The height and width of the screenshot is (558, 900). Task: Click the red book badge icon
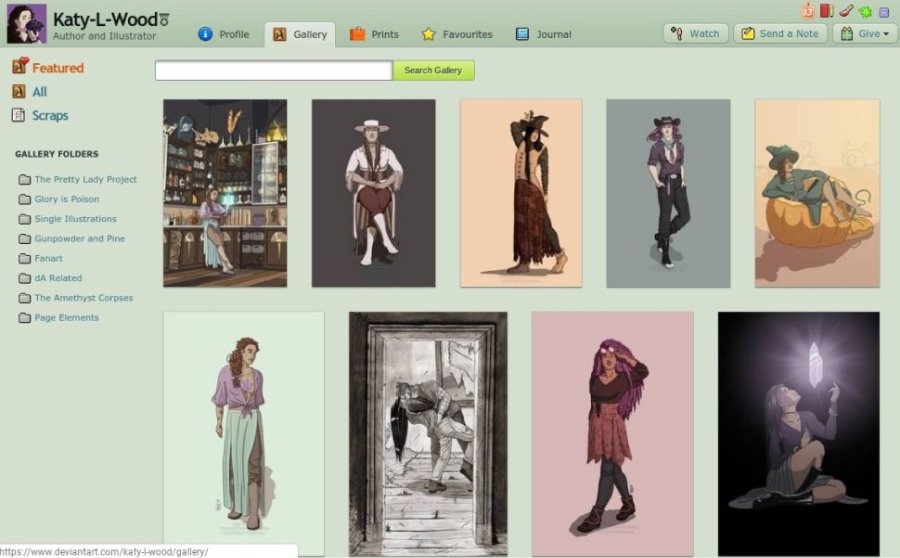click(826, 11)
